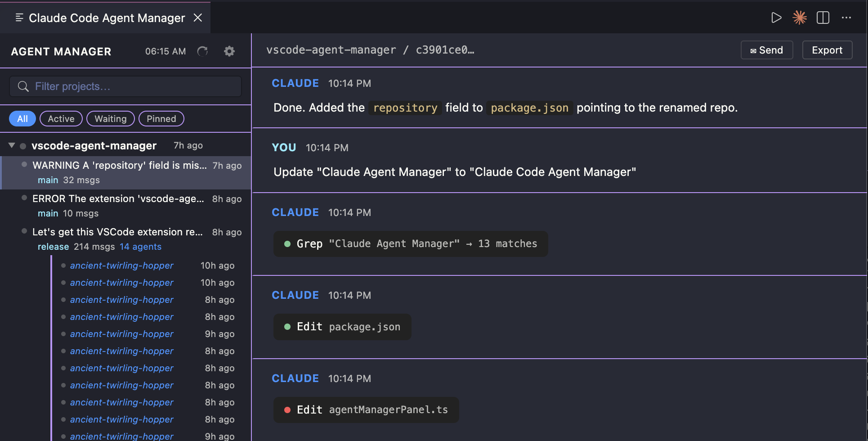Open the ERROR The extension session

[x=125, y=206]
